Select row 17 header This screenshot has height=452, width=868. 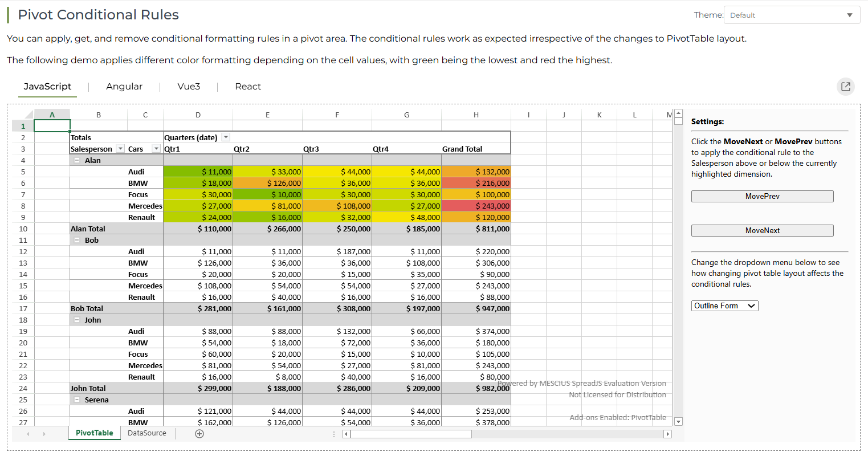tap(23, 308)
